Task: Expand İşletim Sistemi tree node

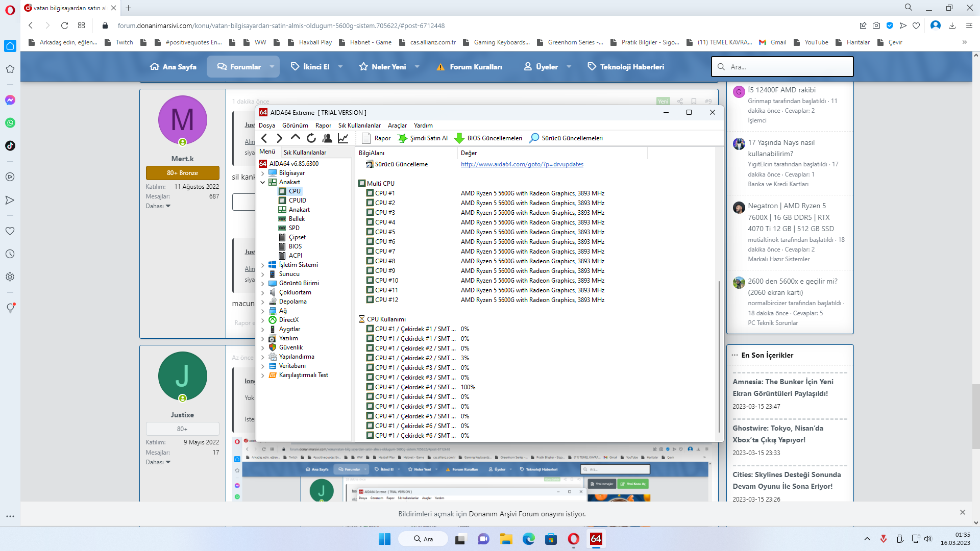Action: [263, 265]
